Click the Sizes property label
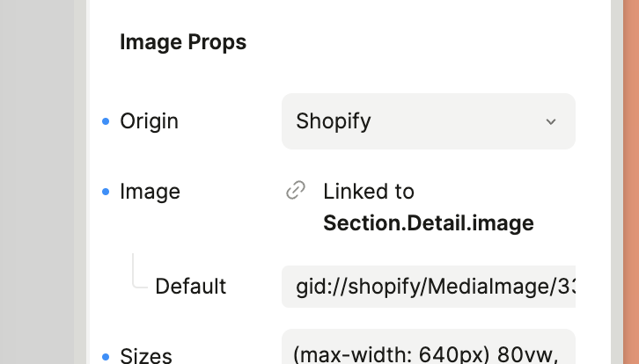Image resolution: width=639 pixels, height=364 pixels. (145, 356)
